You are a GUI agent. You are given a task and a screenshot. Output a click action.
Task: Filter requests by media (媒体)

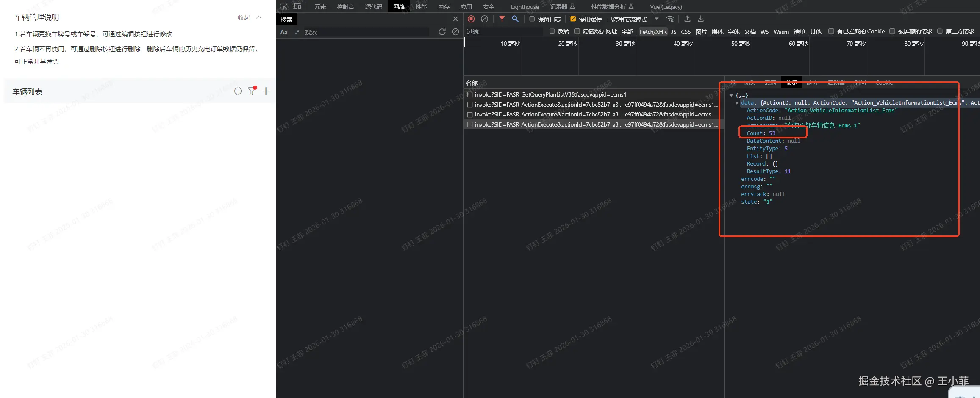tap(717, 32)
